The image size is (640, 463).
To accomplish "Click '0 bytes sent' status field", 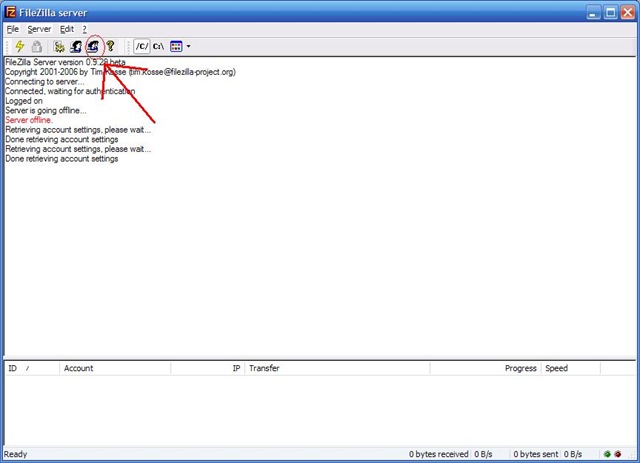I will [536, 454].
